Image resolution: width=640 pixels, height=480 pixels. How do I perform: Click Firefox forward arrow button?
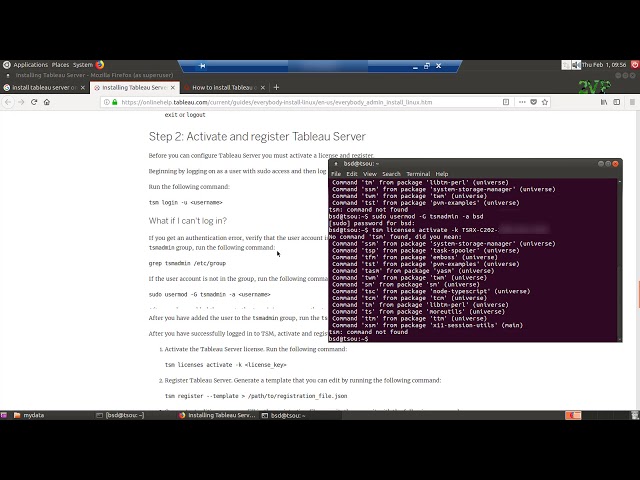(x=21, y=102)
